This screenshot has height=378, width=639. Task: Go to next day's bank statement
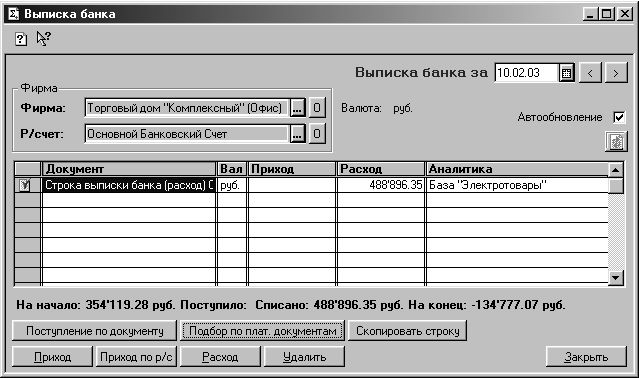pos(616,73)
